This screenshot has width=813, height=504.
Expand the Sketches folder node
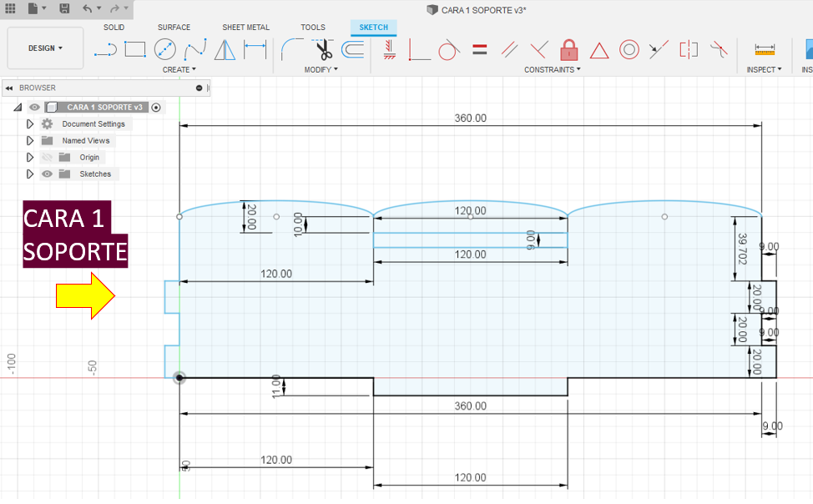click(29, 174)
